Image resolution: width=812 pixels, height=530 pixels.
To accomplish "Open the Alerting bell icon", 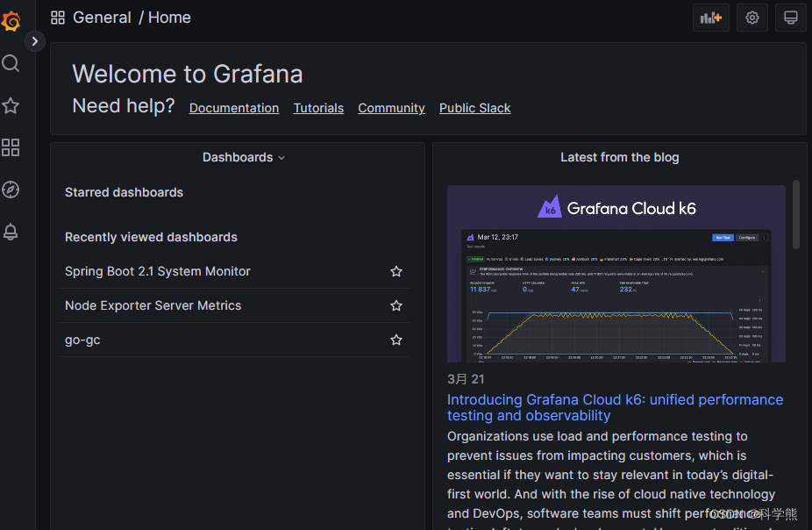I will tap(11, 232).
